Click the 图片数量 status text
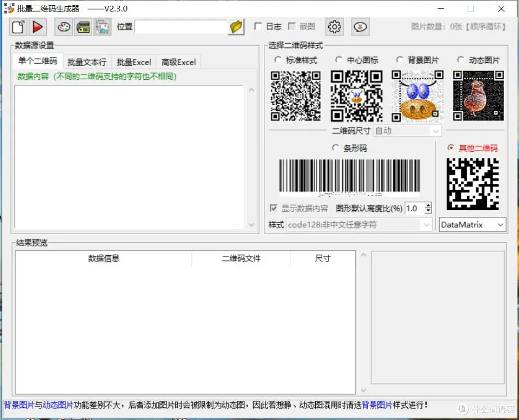This screenshot has height=420, width=519. click(458, 26)
